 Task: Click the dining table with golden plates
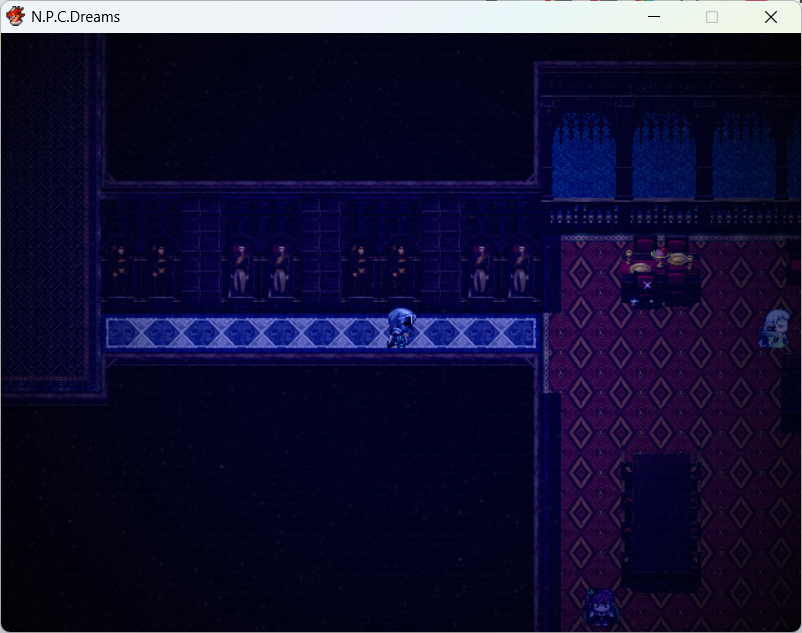click(660, 274)
